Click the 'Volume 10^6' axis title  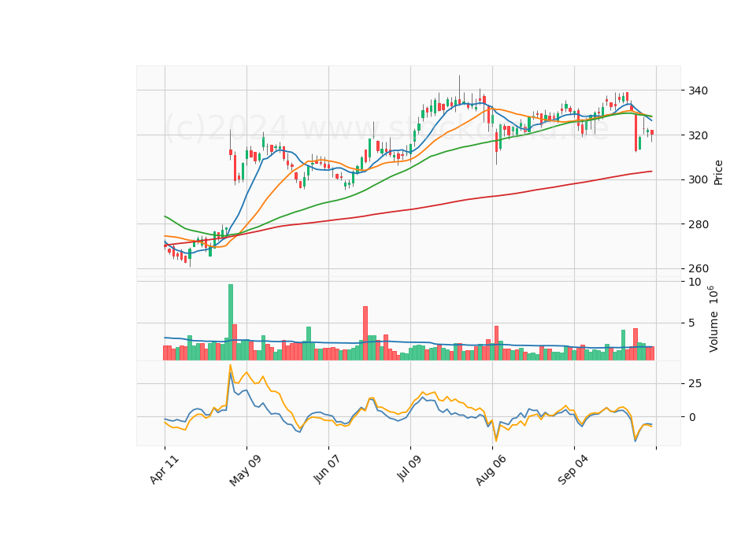713,319
